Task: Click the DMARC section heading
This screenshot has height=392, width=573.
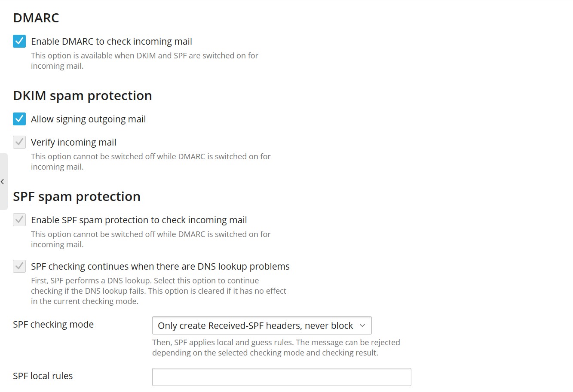Action: pos(36,18)
